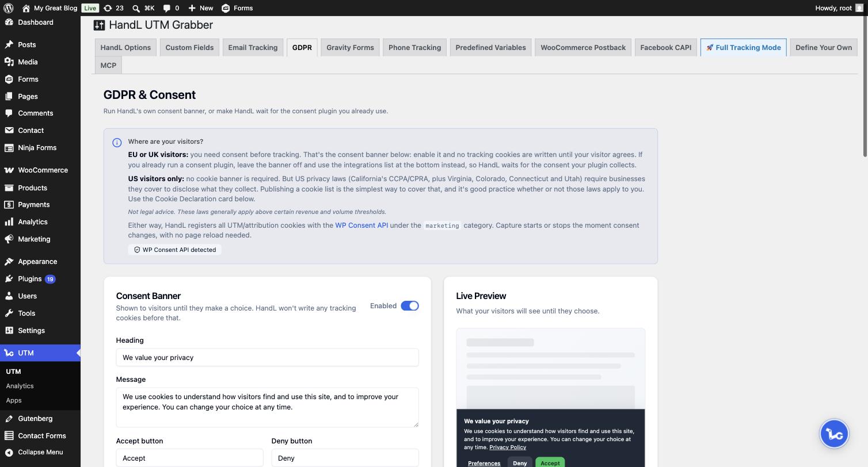Click the page vertical scrollbar
Viewport: 868px width, 467px height.
point(865,86)
